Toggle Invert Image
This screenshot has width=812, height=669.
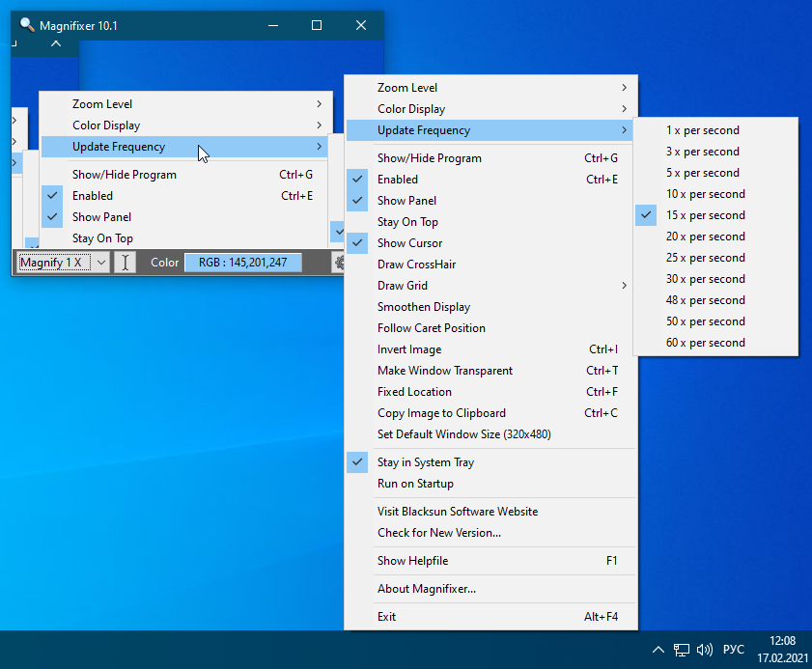click(x=490, y=349)
